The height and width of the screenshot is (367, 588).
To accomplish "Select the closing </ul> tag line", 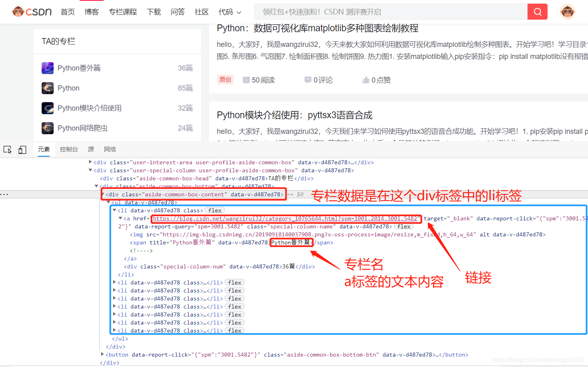I will tap(120, 339).
